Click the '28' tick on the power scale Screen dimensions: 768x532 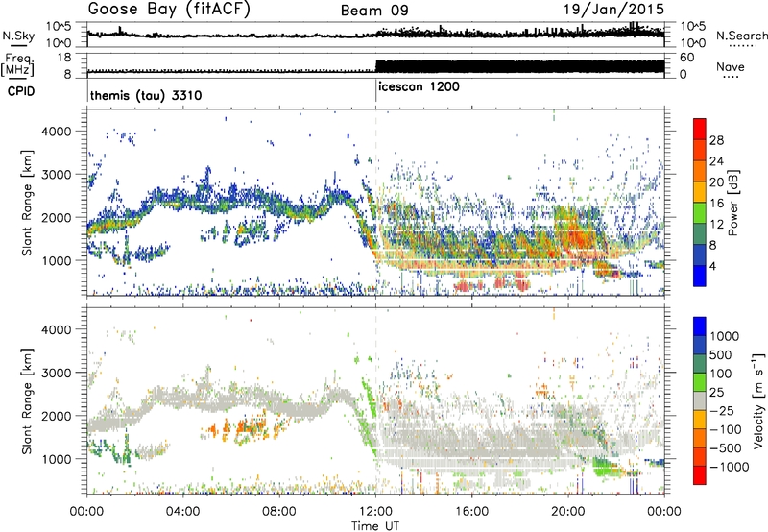(716, 140)
